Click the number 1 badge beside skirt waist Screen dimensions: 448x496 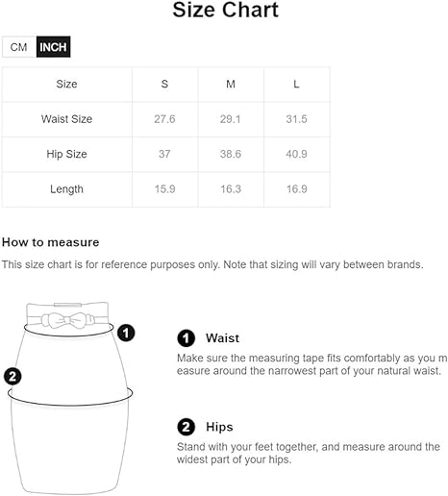click(x=126, y=333)
